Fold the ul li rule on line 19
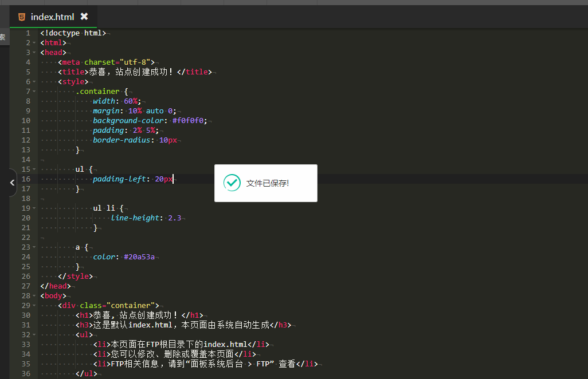 coord(34,208)
